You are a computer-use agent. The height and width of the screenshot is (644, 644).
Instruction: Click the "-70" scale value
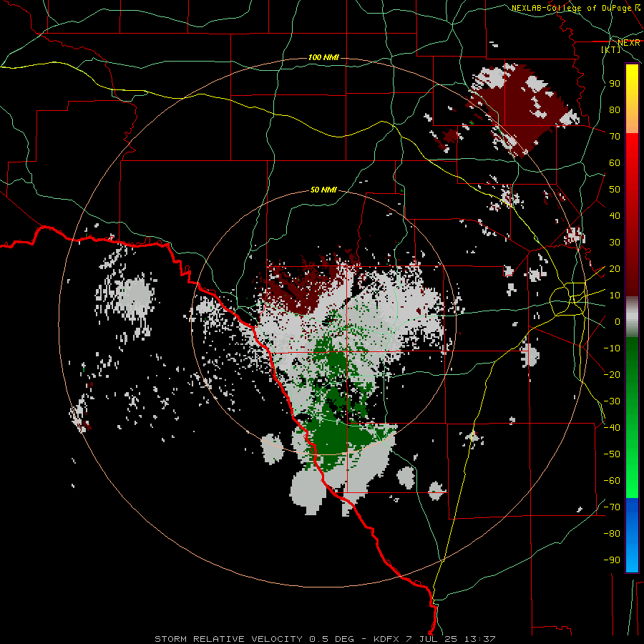(612, 507)
